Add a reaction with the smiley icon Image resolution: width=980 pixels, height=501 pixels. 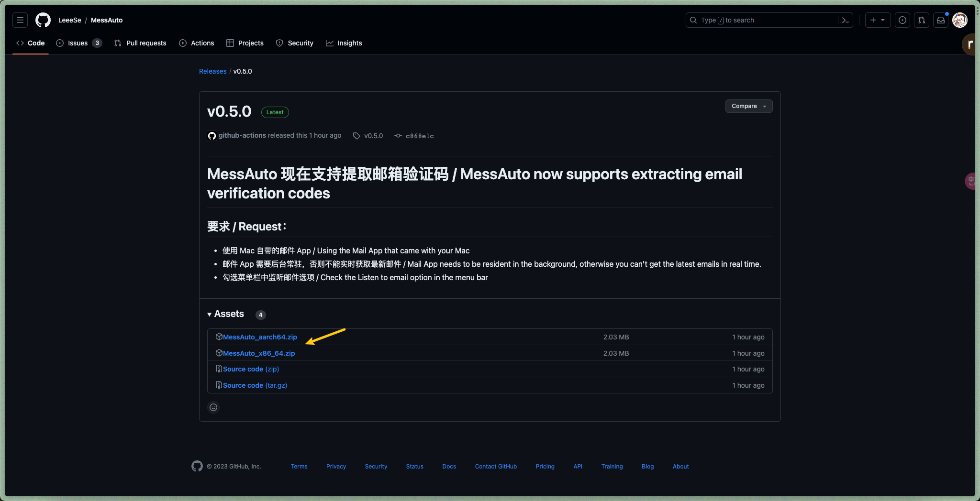(213, 407)
